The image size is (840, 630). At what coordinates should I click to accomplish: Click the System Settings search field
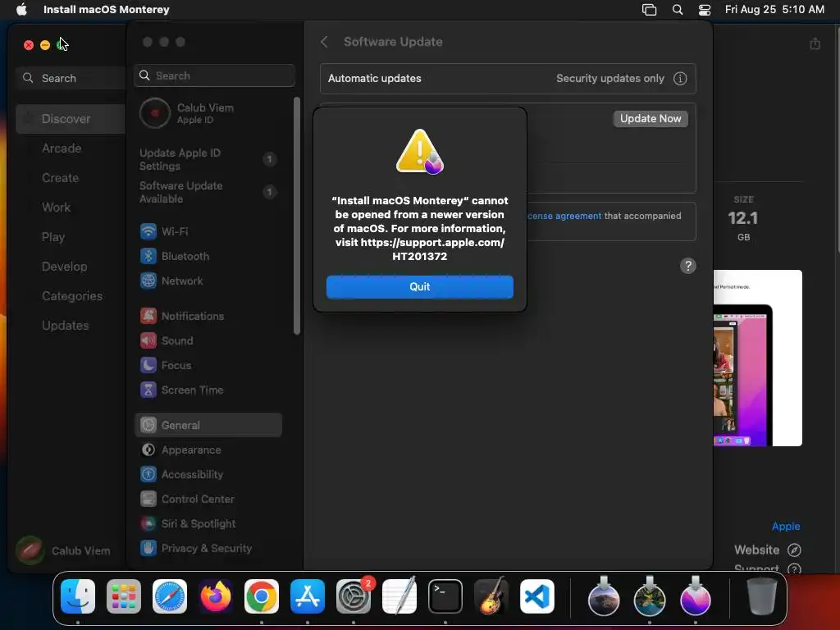pos(214,75)
